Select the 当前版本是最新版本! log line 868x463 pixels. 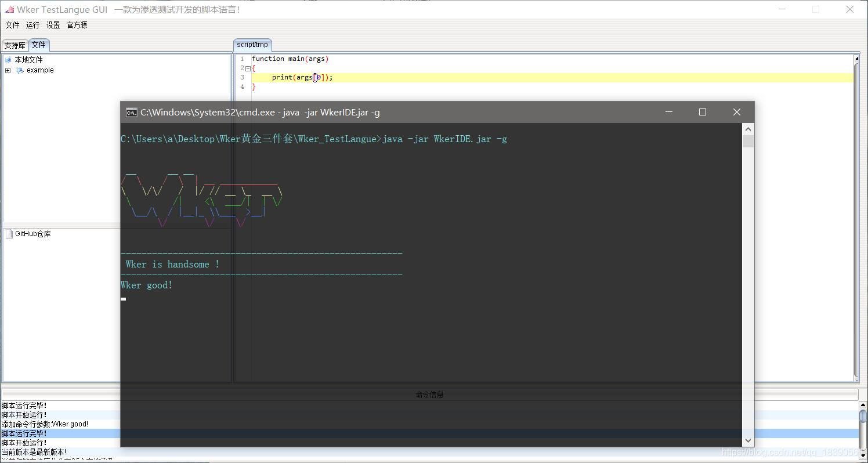coord(34,452)
